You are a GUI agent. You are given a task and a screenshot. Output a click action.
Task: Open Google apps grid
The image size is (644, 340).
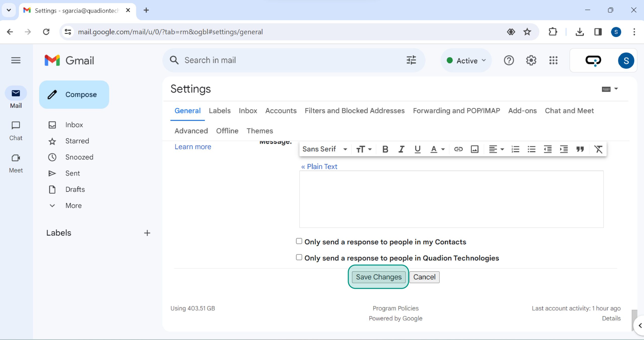[553, 60]
